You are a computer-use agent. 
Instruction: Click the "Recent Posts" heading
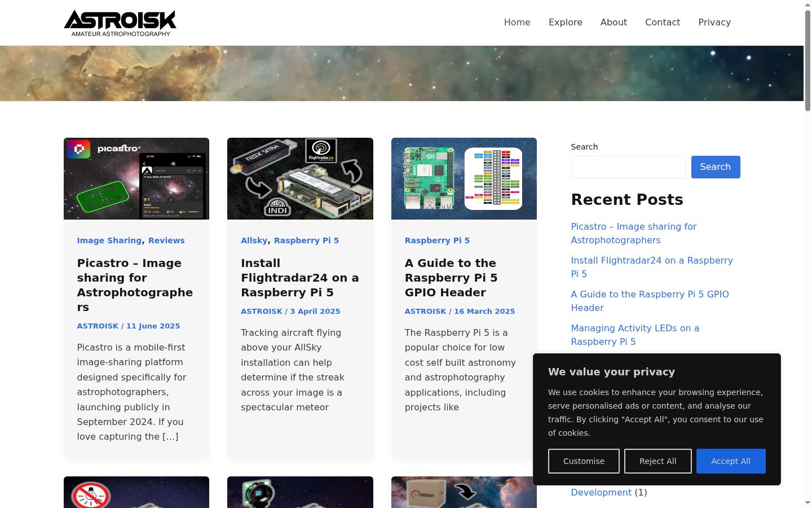[627, 199]
